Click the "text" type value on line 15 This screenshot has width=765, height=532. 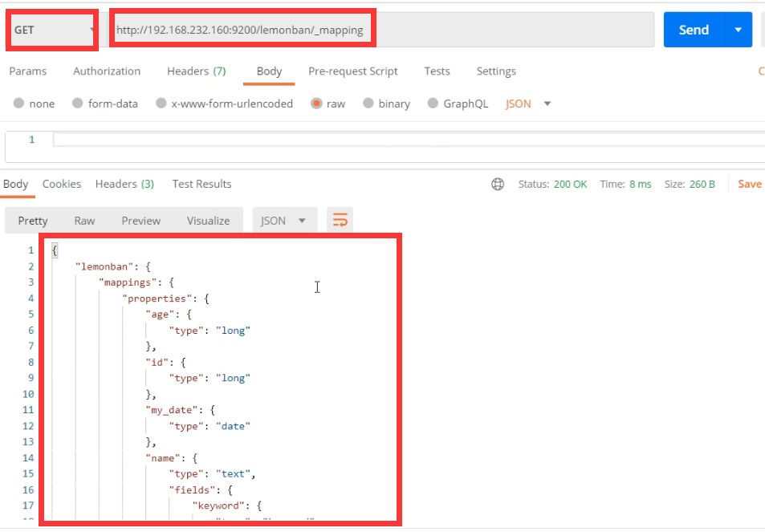click(233, 474)
